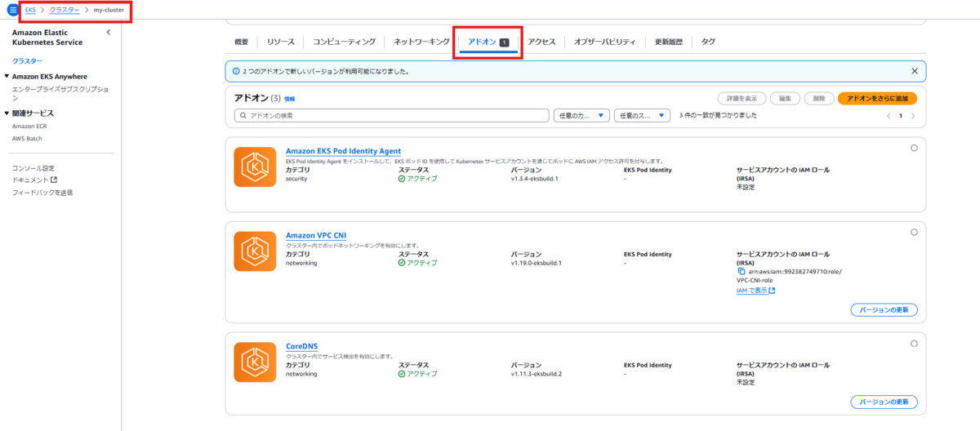Open ドキュメント in the sidebar
This screenshot has height=431, width=980.
tap(30, 180)
